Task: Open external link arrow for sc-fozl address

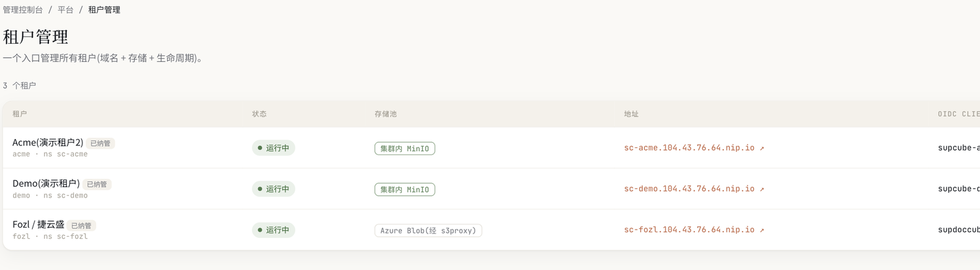Action: [x=762, y=230]
